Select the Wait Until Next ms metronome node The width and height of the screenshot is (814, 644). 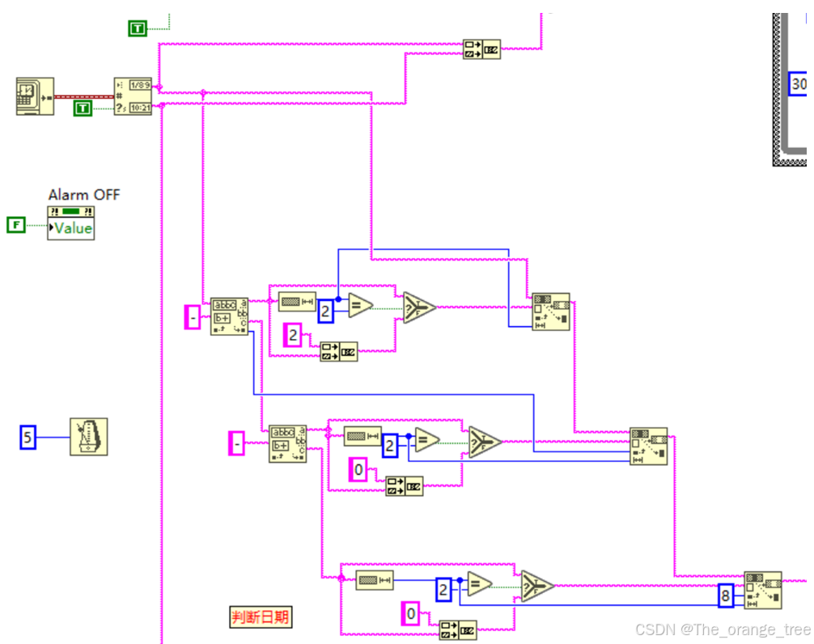click(x=89, y=437)
